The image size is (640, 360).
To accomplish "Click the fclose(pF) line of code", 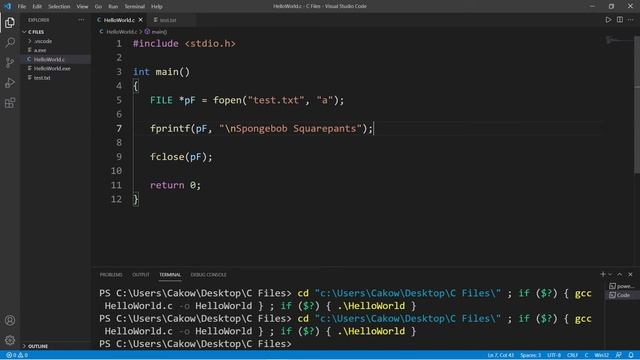I will pyautogui.click(x=181, y=157).
